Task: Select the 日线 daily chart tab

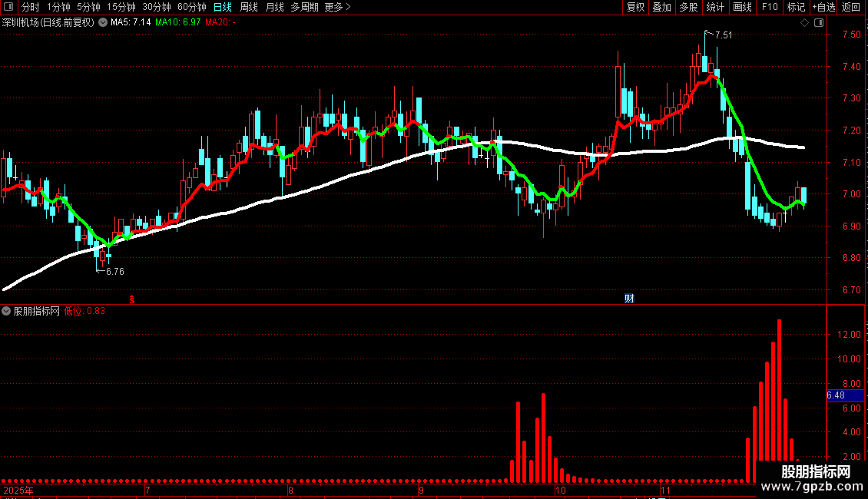Action: pyautogui.click(x=223, y=7)
